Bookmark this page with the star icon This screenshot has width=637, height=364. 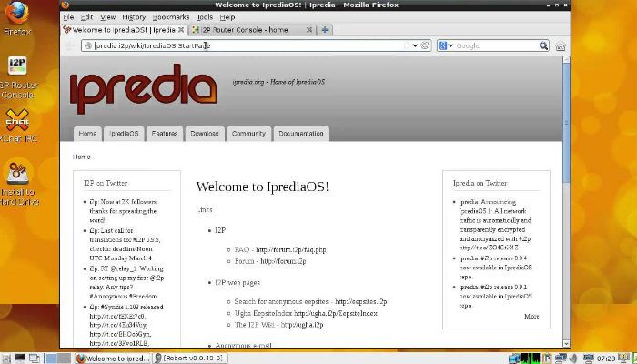point(407,45)
